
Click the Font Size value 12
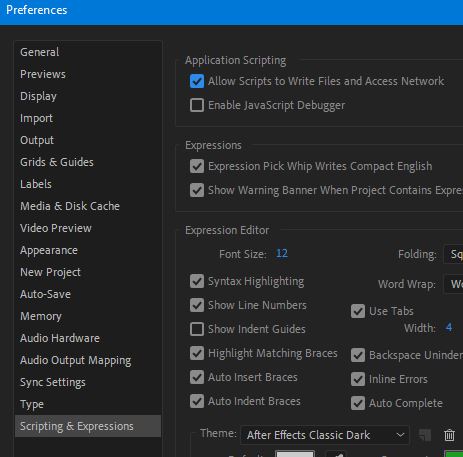tap(282, 254)
